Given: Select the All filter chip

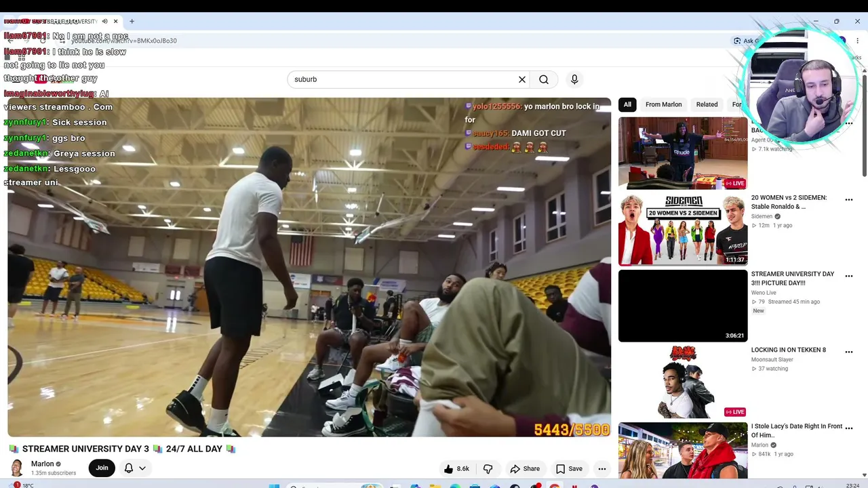Looking at the screenshot, I should point(627,104).
